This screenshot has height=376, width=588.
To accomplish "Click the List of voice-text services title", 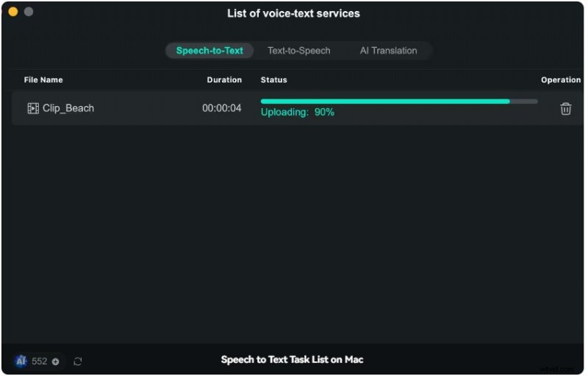I will point(294,13).
